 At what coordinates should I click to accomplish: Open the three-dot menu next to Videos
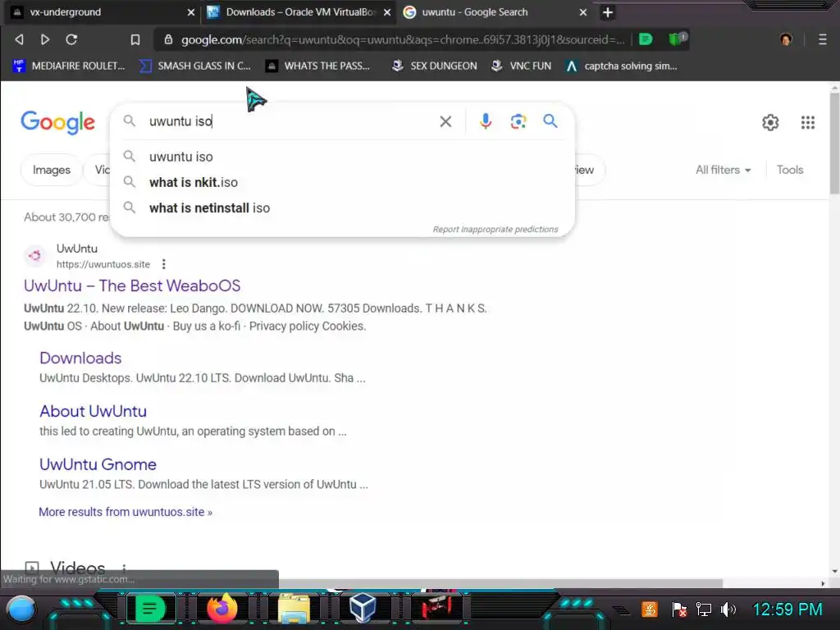(124, 568)
